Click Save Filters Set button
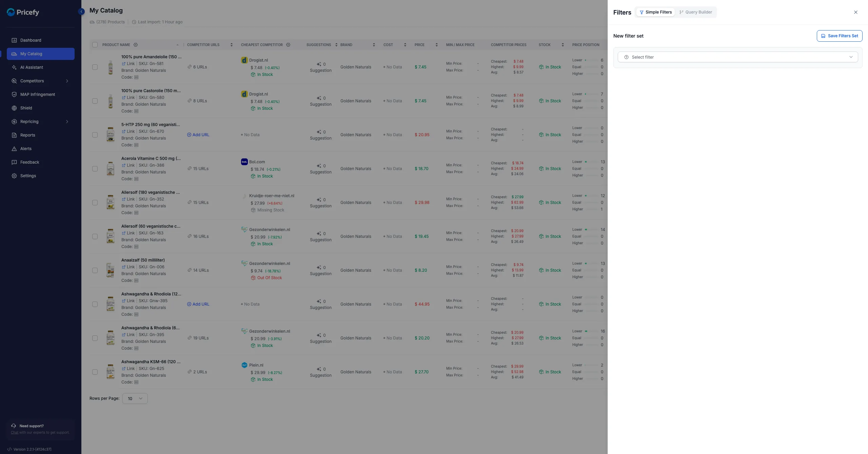The image size is (868, 454). click(840, 36)
